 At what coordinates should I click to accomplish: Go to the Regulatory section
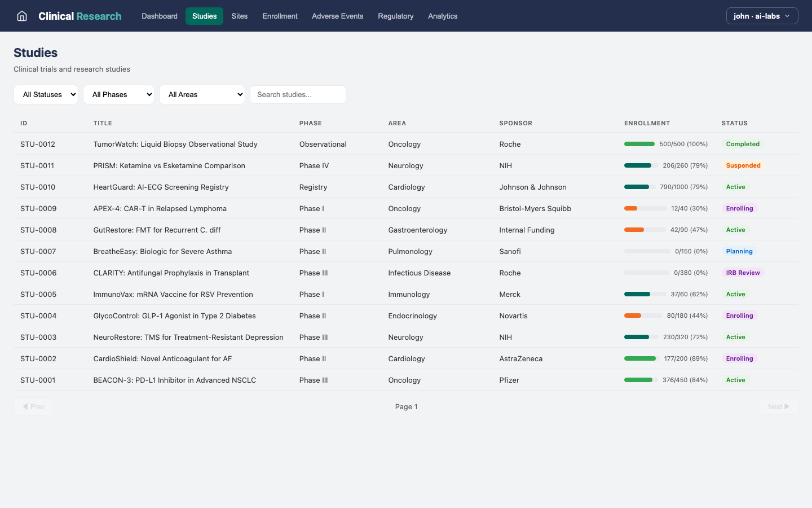click(395, 16)
